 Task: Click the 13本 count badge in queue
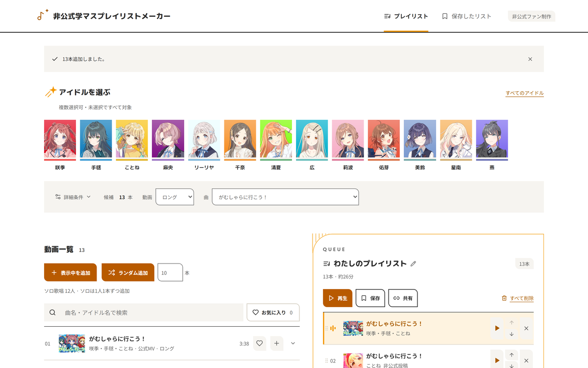[x=524, y=264]
